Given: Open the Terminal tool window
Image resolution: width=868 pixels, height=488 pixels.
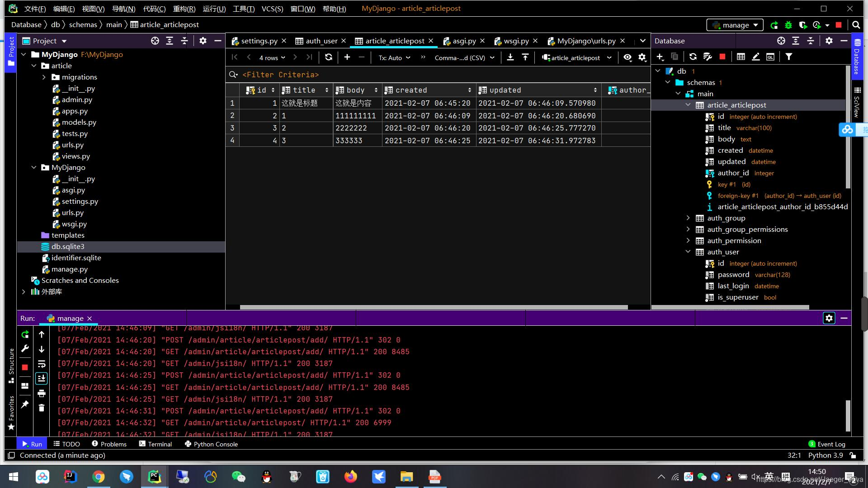Looking at the screenshot, I should (x=155, y=444).
